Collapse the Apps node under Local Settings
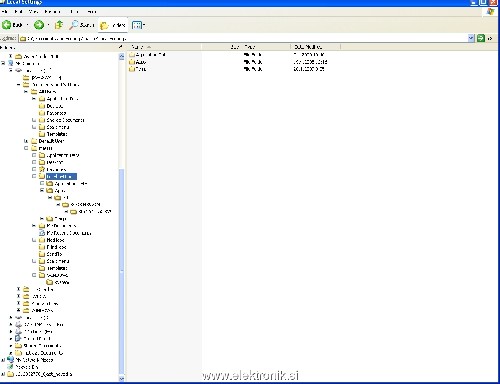This screenshot has height=384, width=500. click(x=42, y=190)
